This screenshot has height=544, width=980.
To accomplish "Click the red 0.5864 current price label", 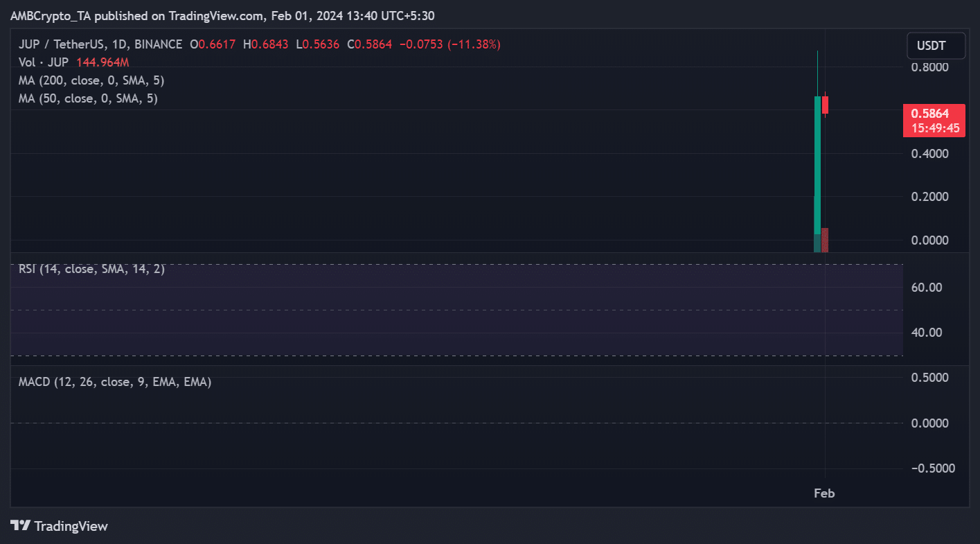I will 934,121.
